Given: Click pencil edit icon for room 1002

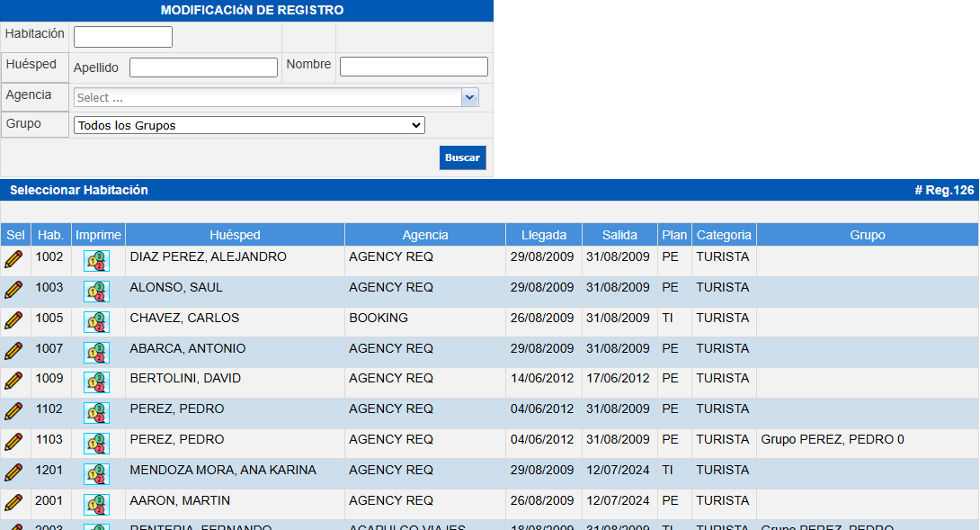Looking at the screenshot, I should coord(13,259).
